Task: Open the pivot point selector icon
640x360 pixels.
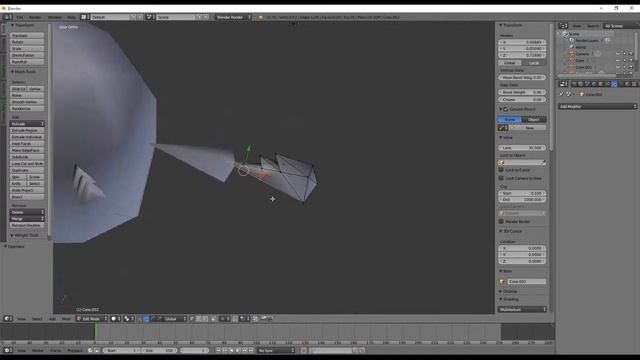Action: click(129, 318)
